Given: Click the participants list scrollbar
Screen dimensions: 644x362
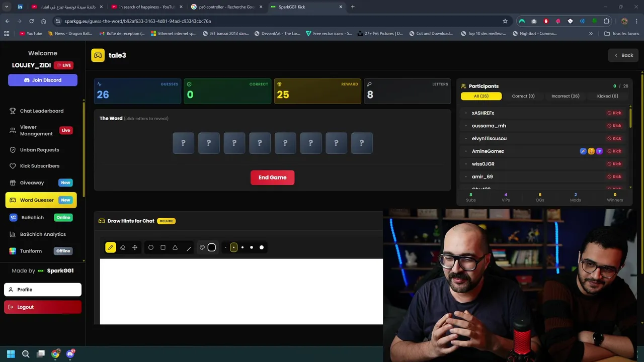Looking at the screenshot, I should click(630, 118).
